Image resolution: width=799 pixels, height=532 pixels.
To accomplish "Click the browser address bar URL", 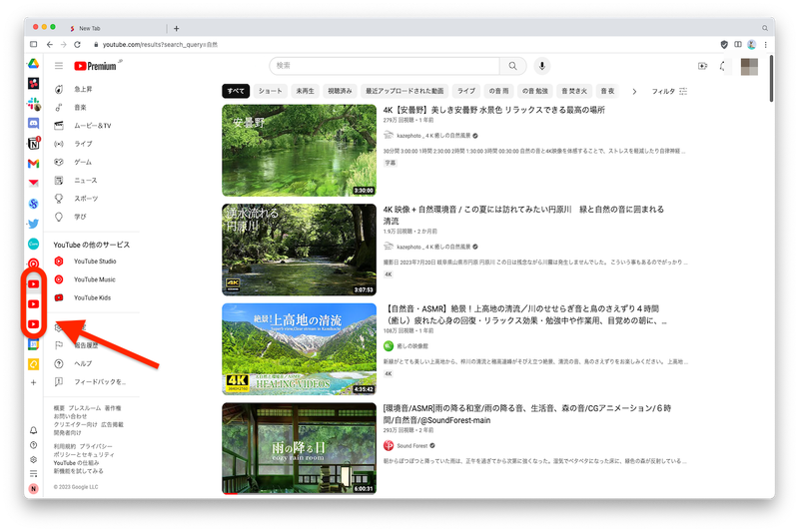I will pyautogui.click(x=160, y=44).
